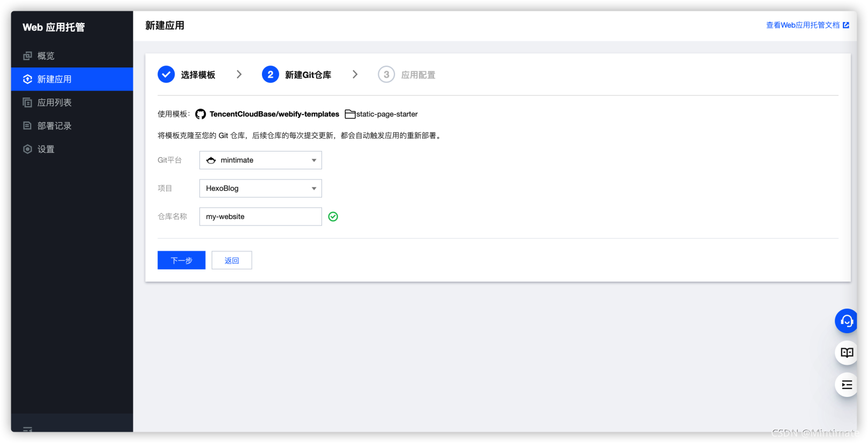Image resolution: width=868 pixels, height=443 pixels.
Task: Open the 概览 overview menu item
Action: coord(72,56)
